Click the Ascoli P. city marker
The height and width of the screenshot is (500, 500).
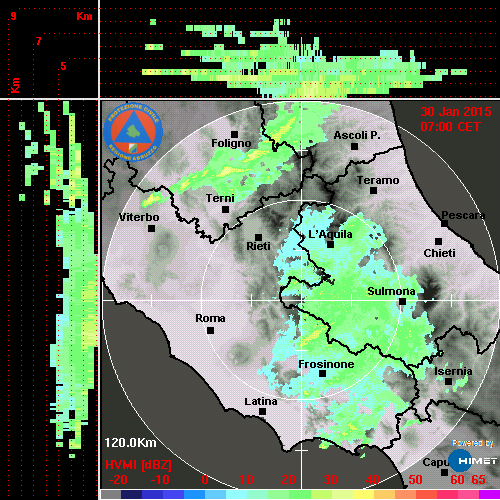[355, 146]
